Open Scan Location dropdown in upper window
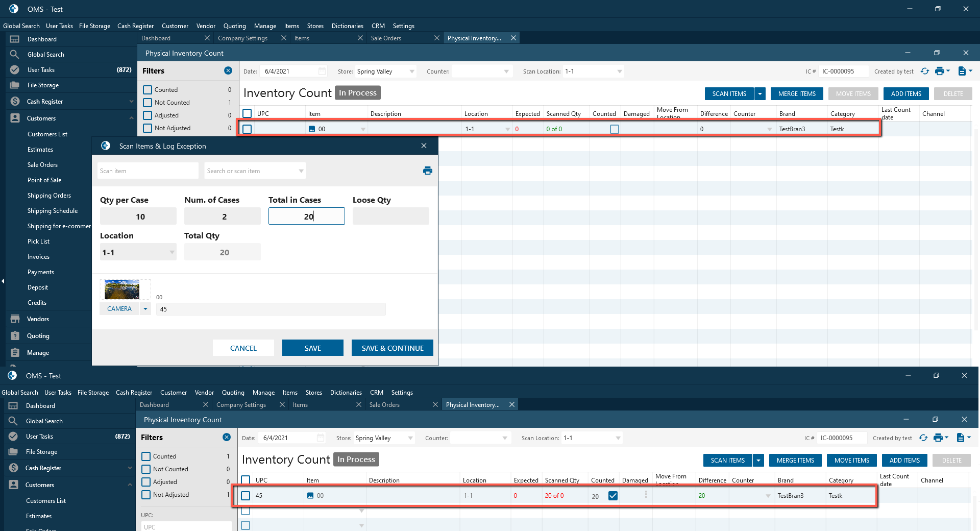This screenshot has width=980, height=531. click(x=619, y=71)
